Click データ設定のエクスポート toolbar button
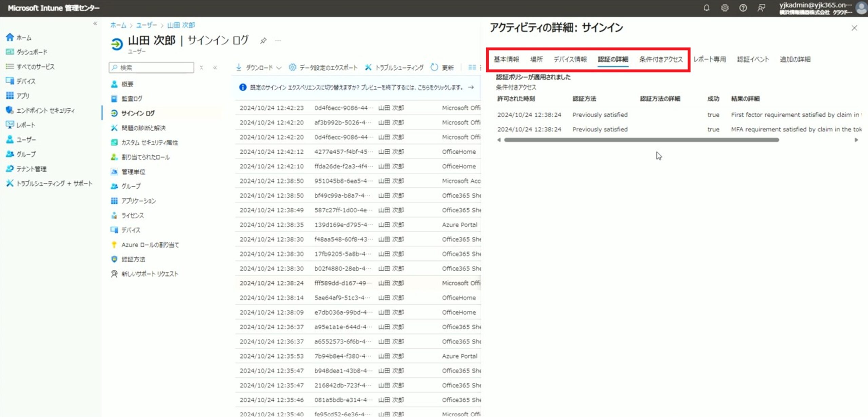 (323, 68)
